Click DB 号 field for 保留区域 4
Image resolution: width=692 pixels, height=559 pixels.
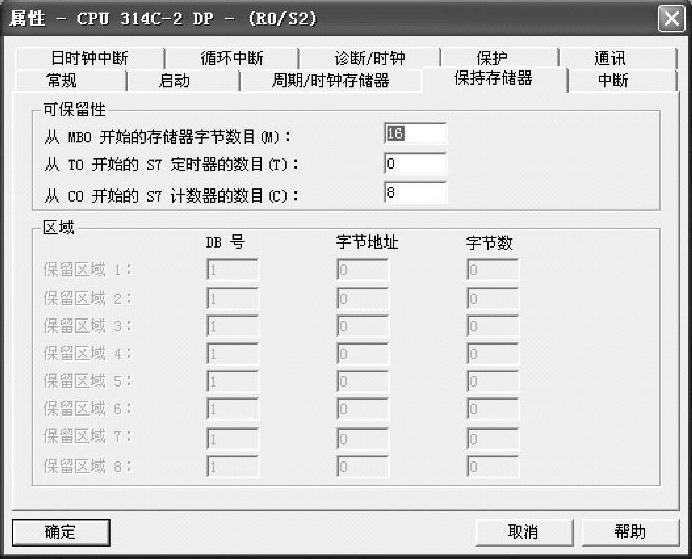(233, 353)
